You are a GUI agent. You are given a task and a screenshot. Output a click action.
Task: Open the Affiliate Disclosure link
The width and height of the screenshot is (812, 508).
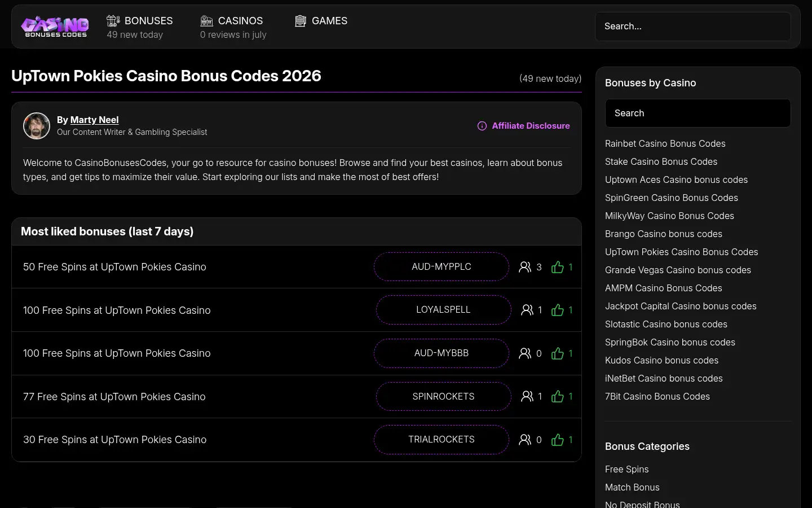point(523,126)
